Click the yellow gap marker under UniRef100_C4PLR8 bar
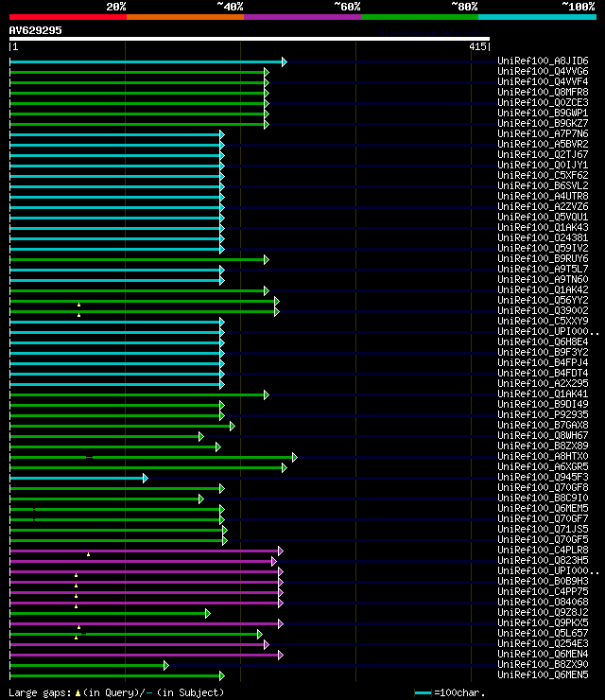Image resolution: width=605 pixels, height=700 pixels. [88, 554]
